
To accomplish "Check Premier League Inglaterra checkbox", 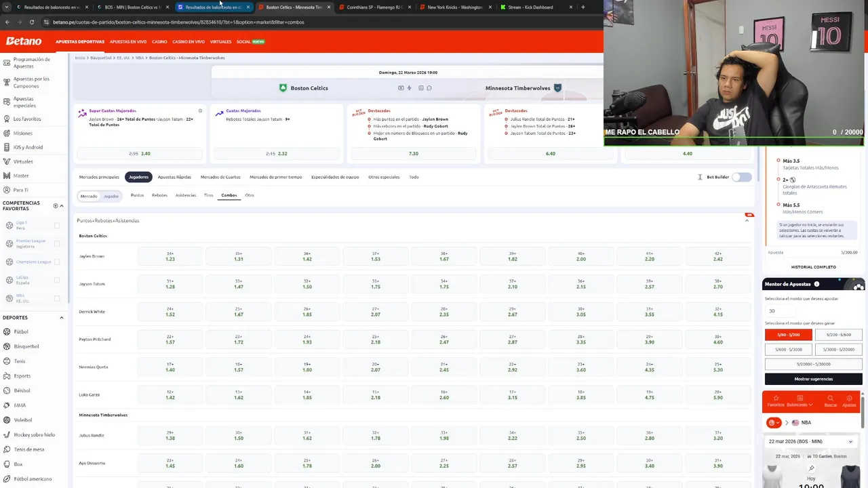I will point(57,243).
